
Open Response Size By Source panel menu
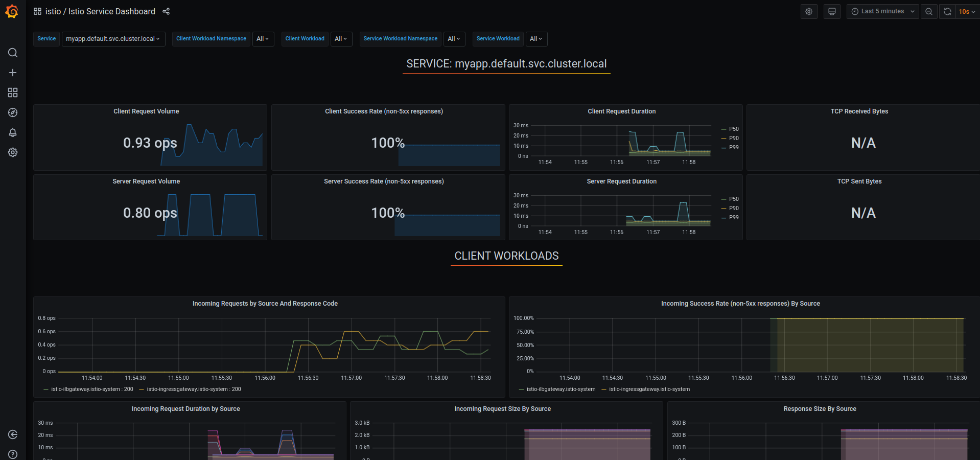point(820,409)
